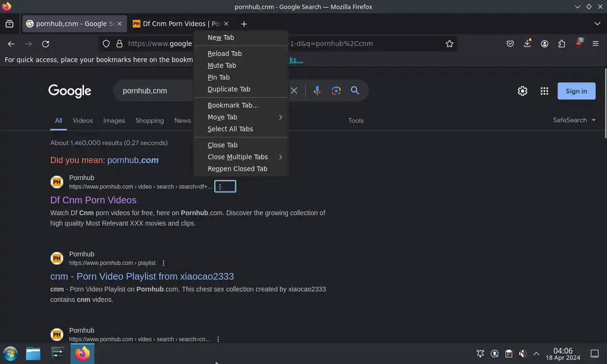Screen dimensions: 607x364
Task: Open the notifications bell in tray
Action: (x=480, y=354)
